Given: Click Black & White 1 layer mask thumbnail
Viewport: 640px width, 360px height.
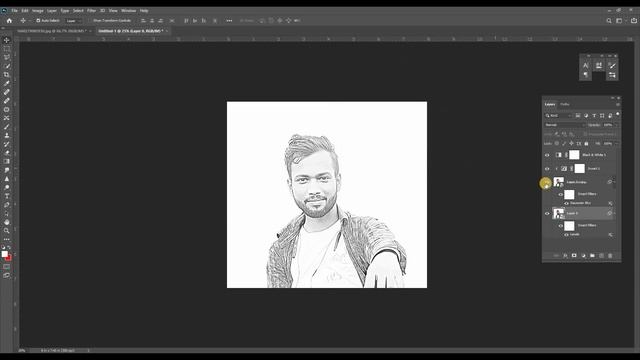Looking at the screenshot, I should 574,155.
